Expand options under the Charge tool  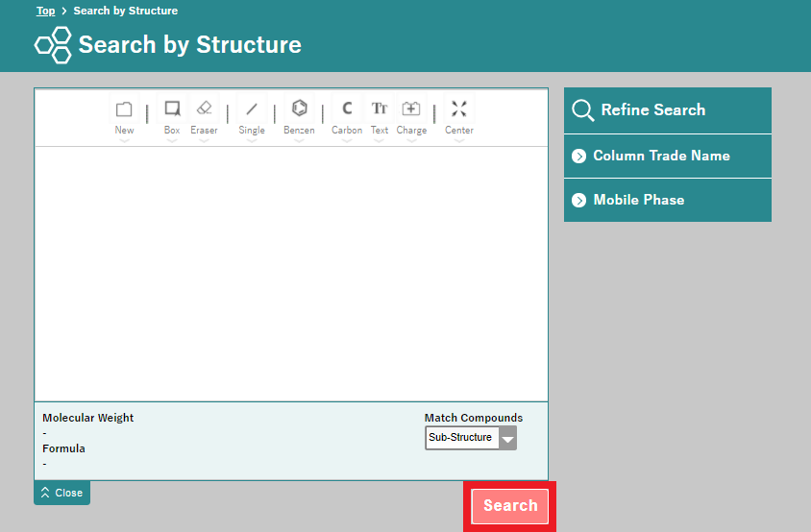(411, 140)
